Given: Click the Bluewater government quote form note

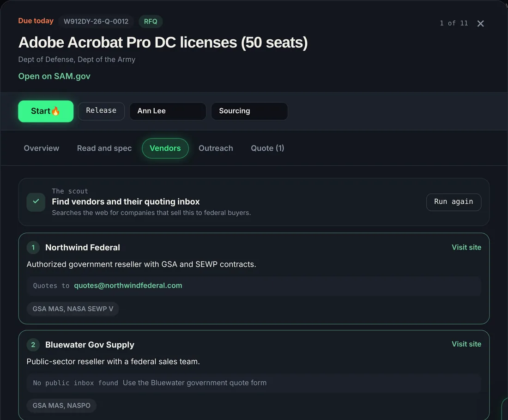Looking at the screenshot, I should 195,383.
